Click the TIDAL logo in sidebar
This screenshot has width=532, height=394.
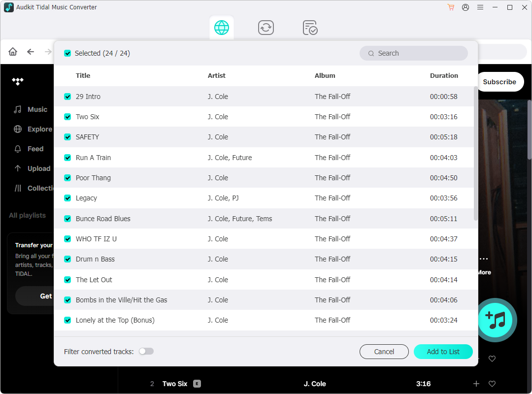[18, 81]
